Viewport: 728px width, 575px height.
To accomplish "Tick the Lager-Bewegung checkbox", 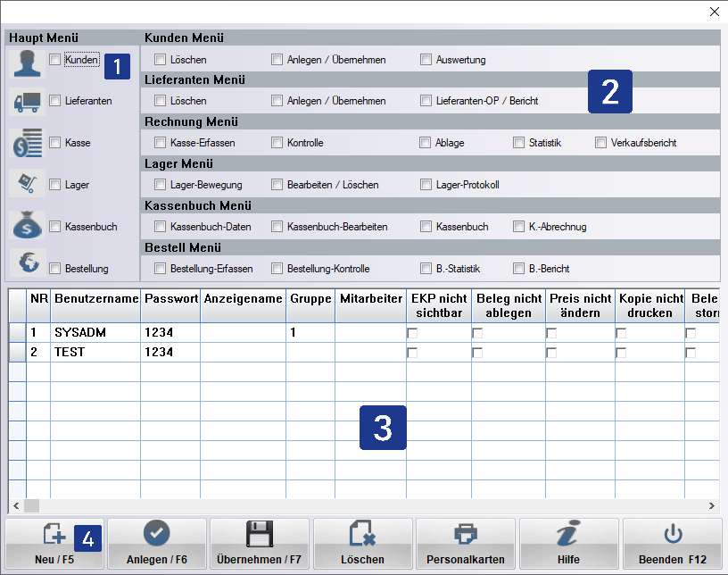I will point(161,185).
